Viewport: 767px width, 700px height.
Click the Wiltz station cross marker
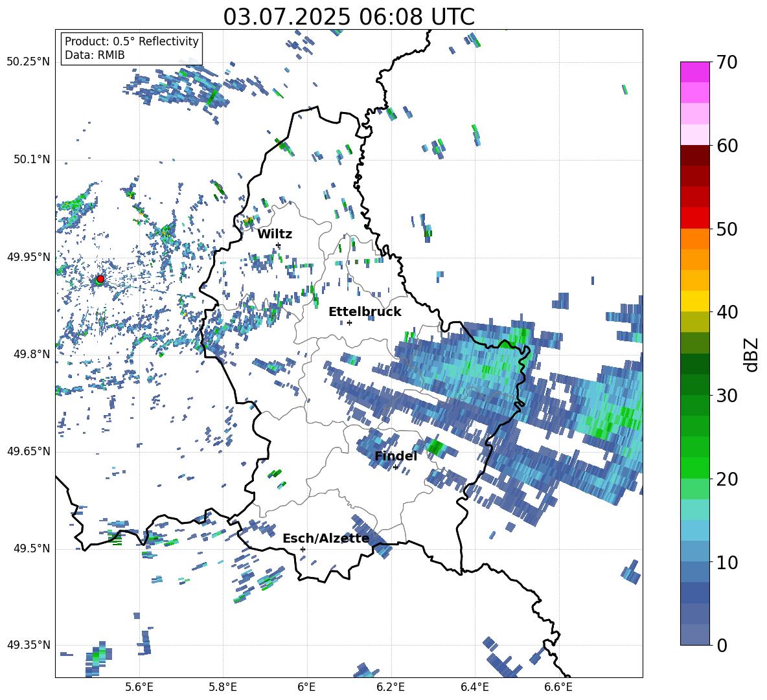(279, 245)
